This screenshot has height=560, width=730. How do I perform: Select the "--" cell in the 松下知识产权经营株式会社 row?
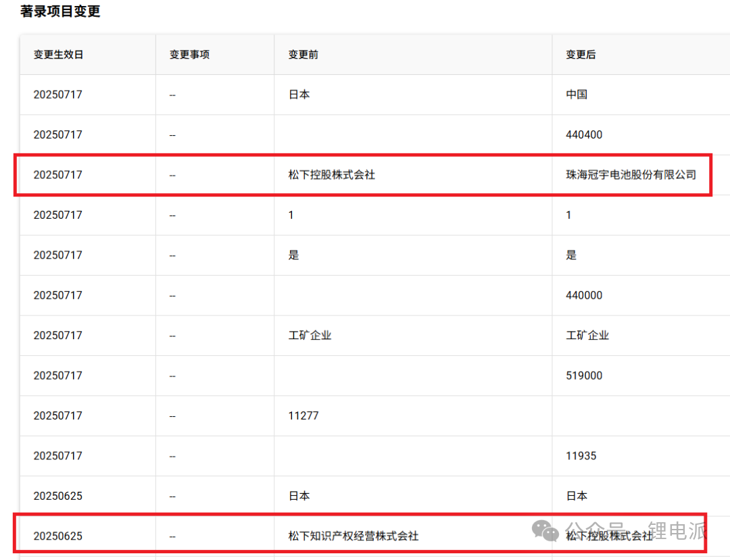[x=172, y=537]
